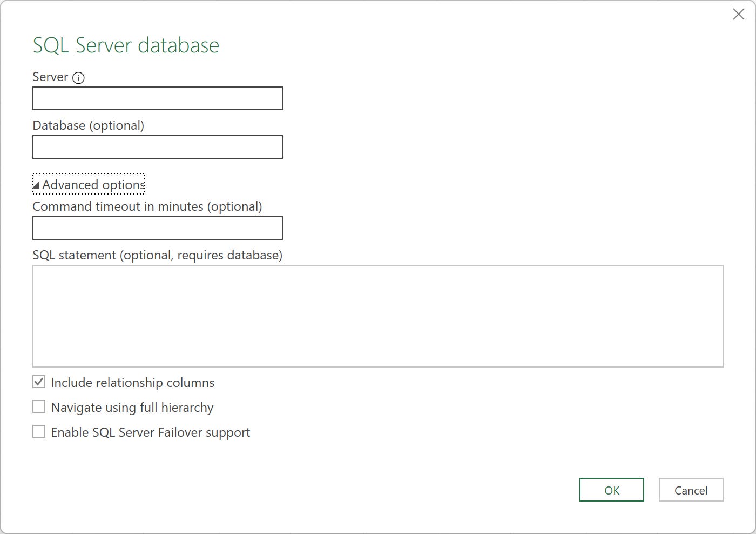Confirm the connection with OK
This screenshot has height=534, width=756.
pyautogui.click(x=612, y=490)
